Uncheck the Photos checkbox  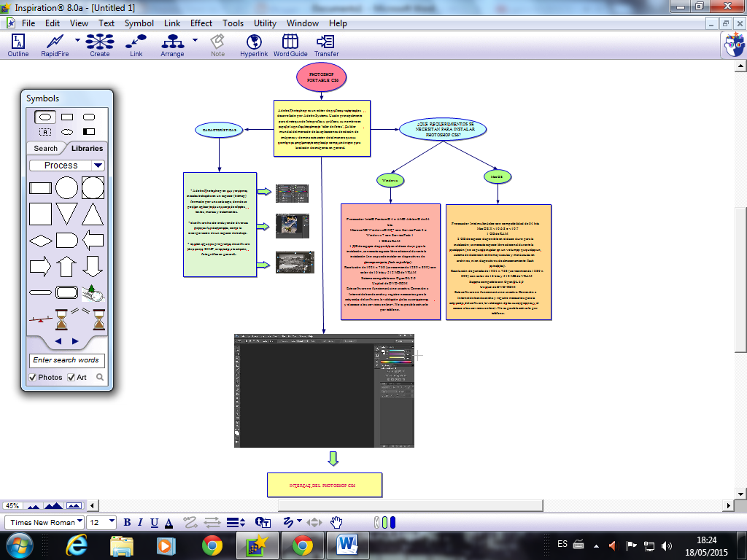click(32, 377)
